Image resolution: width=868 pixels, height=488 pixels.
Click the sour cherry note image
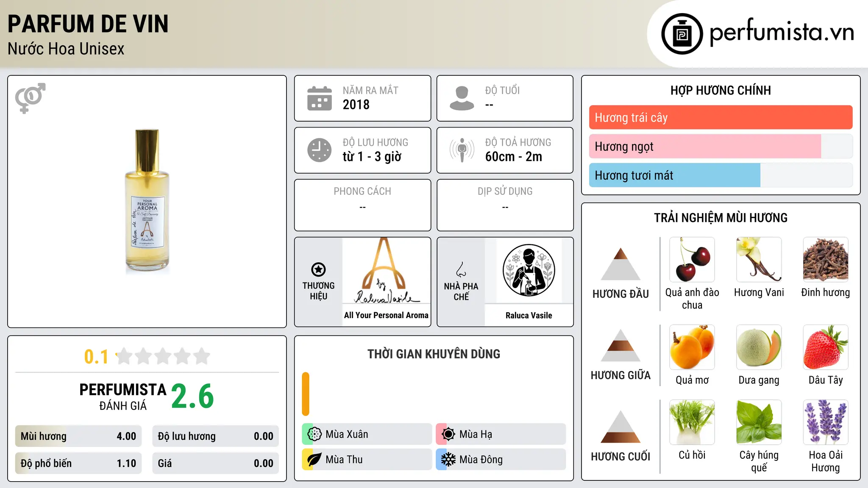pos(692,259)
